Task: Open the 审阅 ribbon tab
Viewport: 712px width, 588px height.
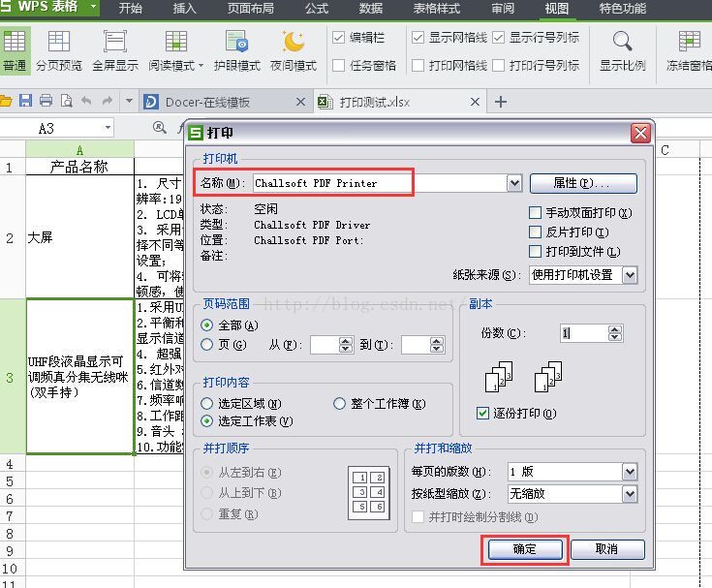Action: [503, 8]
